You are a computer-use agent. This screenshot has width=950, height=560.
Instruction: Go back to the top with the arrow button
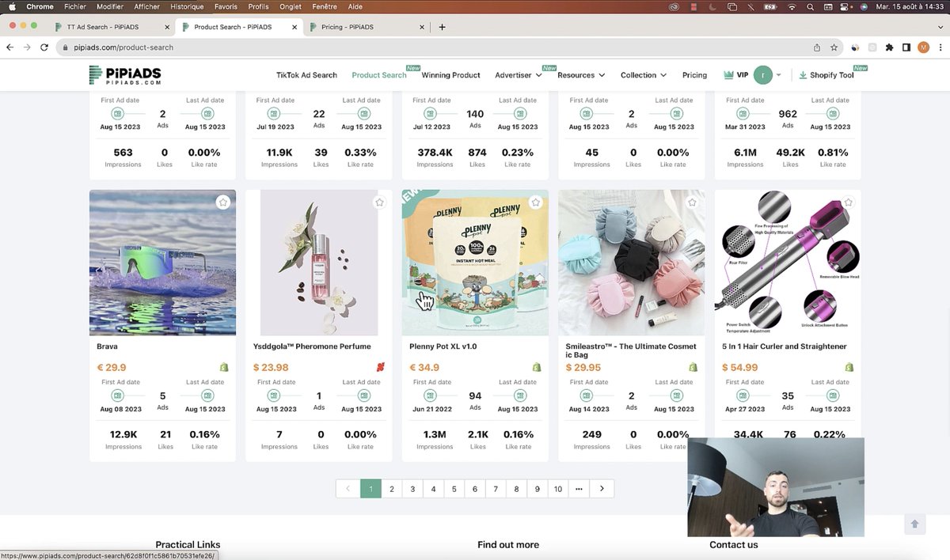tap(914, 524)
